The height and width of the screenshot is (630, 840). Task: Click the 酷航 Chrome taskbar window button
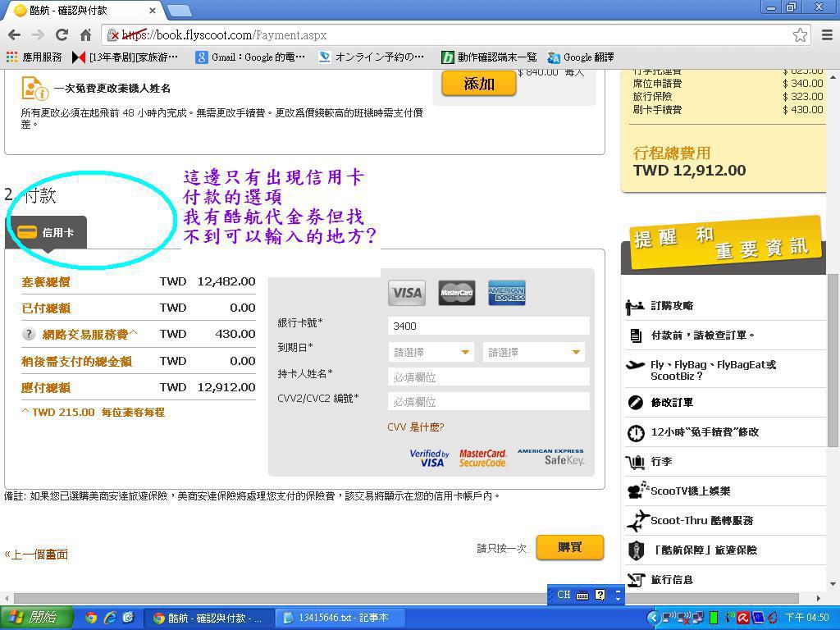209,618
